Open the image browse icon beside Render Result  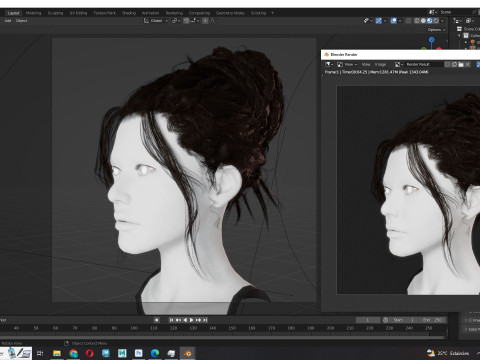399,64
